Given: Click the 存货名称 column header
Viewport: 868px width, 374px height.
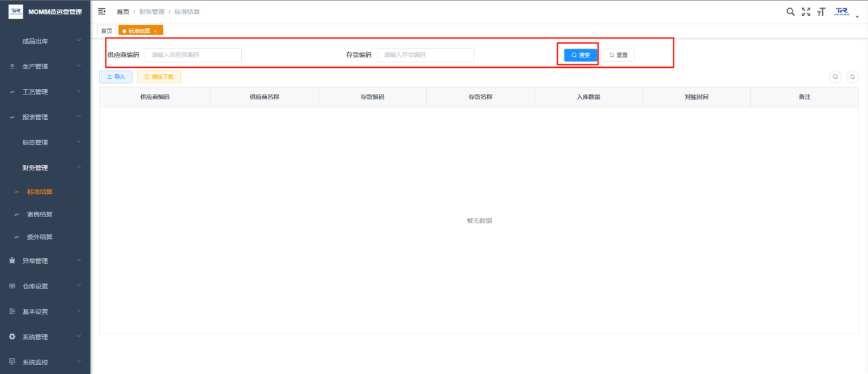Looking at the screenshot, I should click(480, 97).
